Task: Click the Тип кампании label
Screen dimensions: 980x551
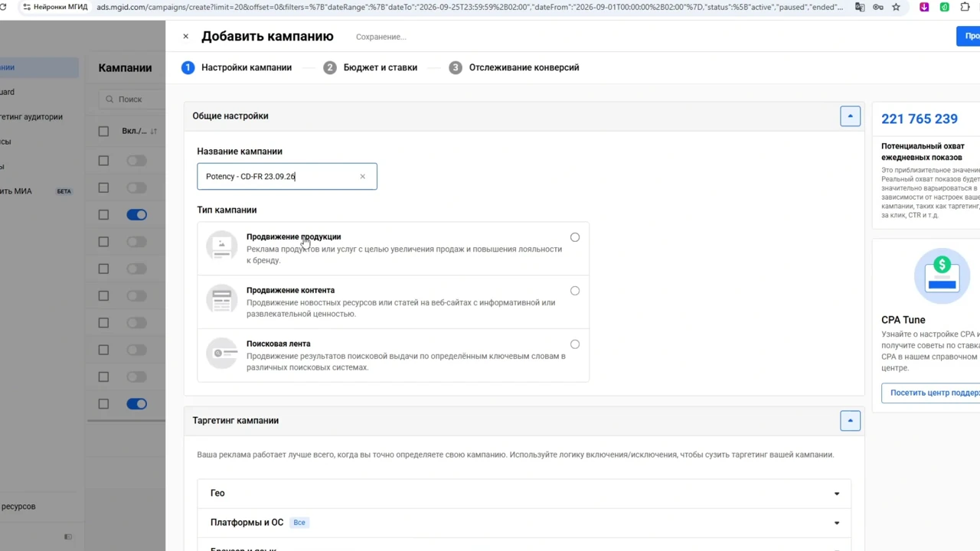Action: (227, 210)
